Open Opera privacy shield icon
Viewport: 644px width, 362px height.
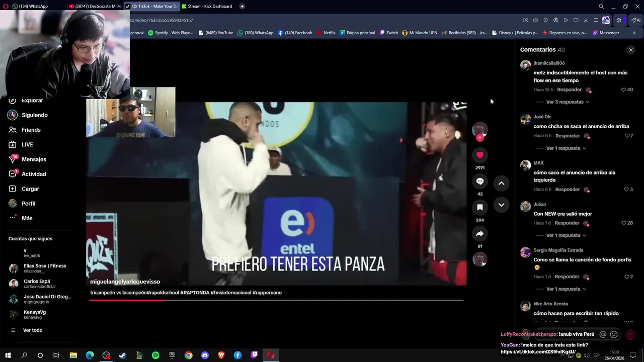click(545, 20)
